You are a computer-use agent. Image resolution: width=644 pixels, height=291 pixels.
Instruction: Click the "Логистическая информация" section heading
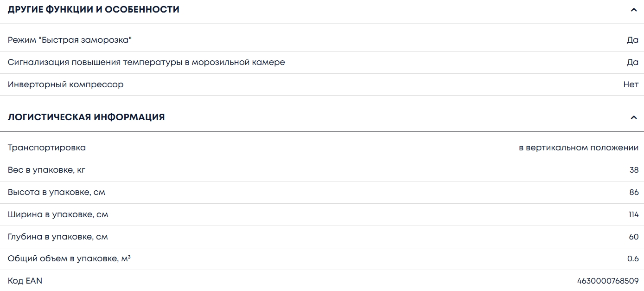click(86, 117)
